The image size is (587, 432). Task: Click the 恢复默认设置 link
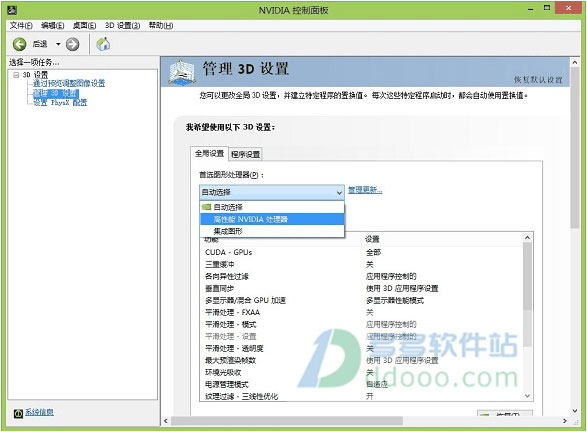[538, 80]
